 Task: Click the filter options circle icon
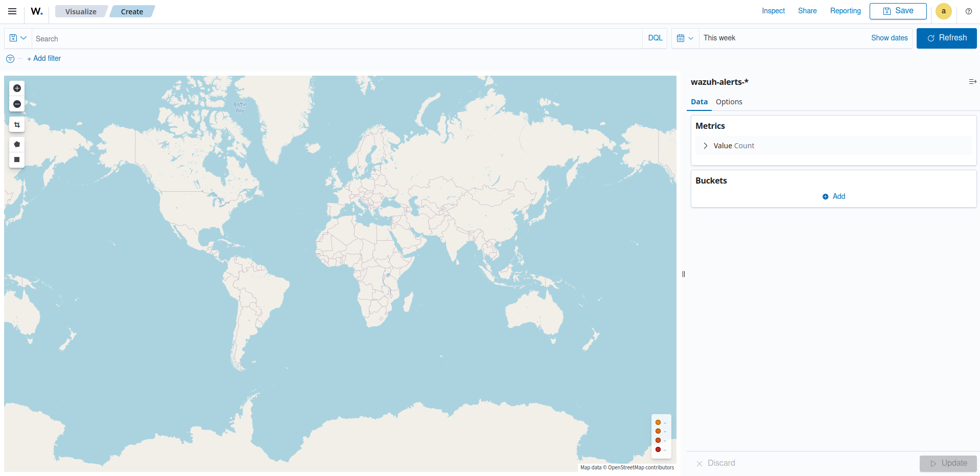(x=10, y=59)
